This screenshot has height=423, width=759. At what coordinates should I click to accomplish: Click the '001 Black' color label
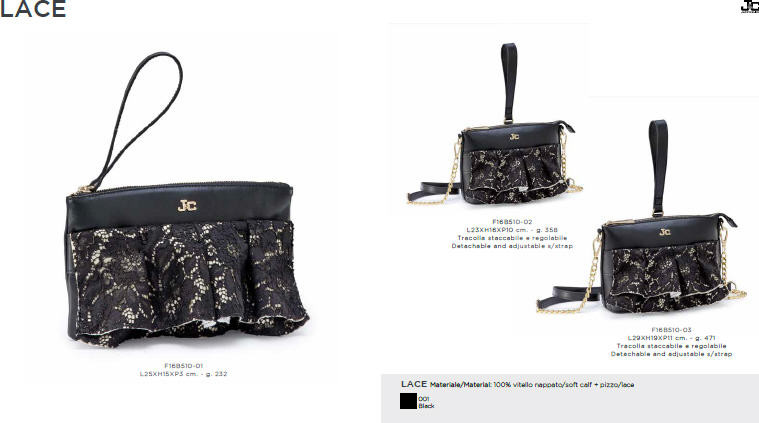[426, 402]
